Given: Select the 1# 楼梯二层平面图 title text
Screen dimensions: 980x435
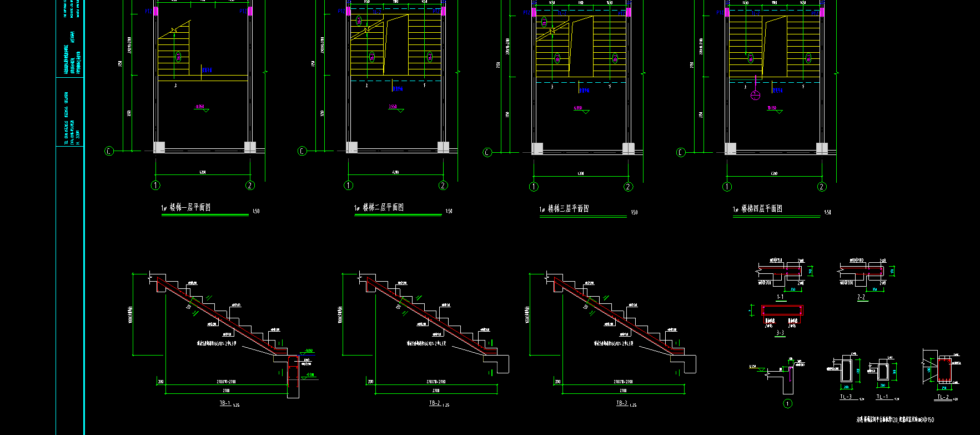Looking at the screenshot, I should (x=379, y=208).
